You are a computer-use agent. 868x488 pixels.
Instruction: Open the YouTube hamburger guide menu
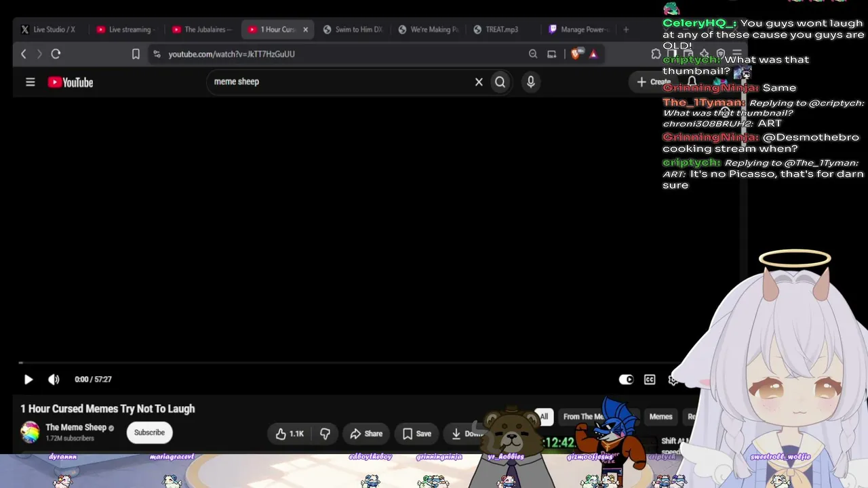click(x=30, y=82)
